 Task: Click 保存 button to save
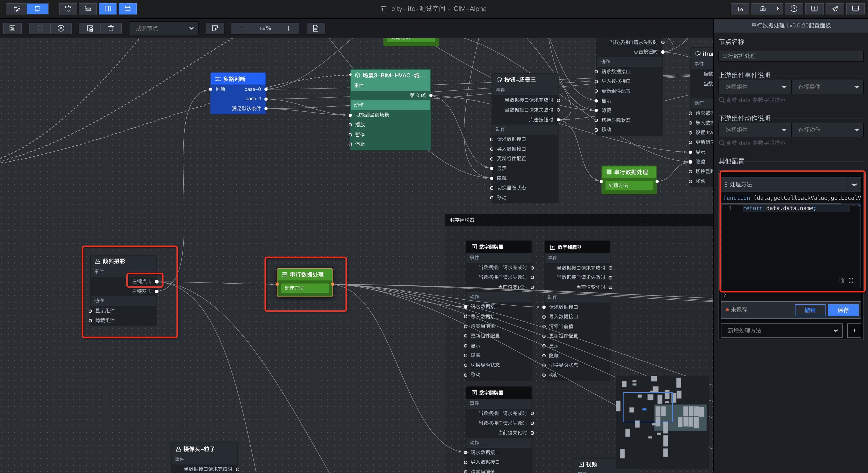point(843,310)
